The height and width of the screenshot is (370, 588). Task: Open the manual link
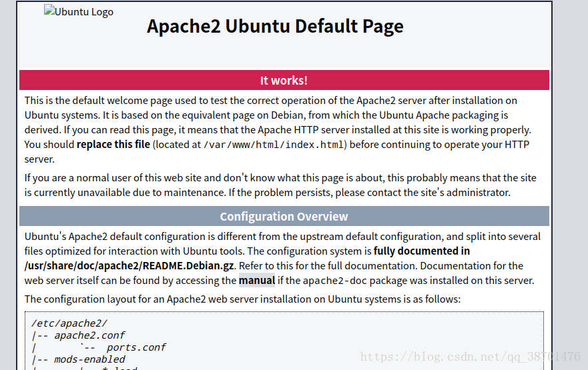(257, 280)
